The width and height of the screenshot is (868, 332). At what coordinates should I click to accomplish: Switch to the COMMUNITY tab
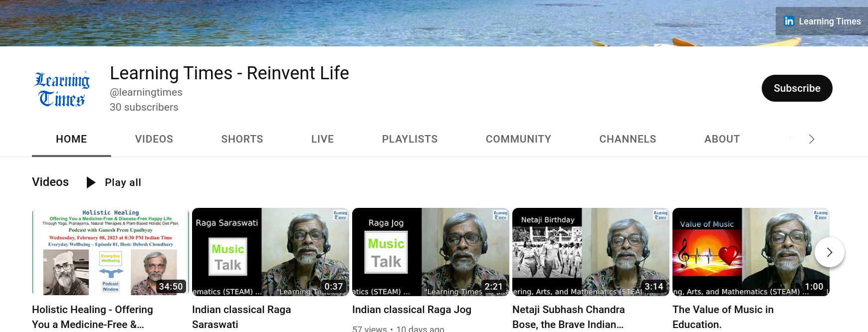tap(518, 139)
